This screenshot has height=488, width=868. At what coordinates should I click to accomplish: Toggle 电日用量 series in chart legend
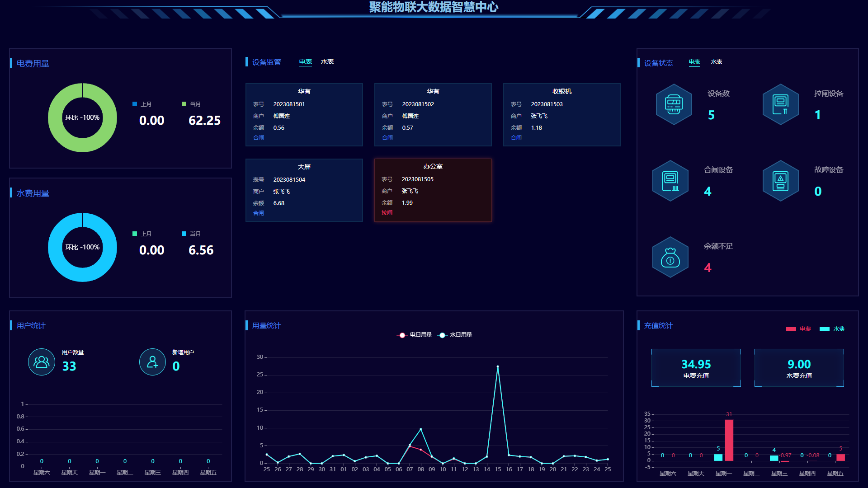tap(415, 335)
